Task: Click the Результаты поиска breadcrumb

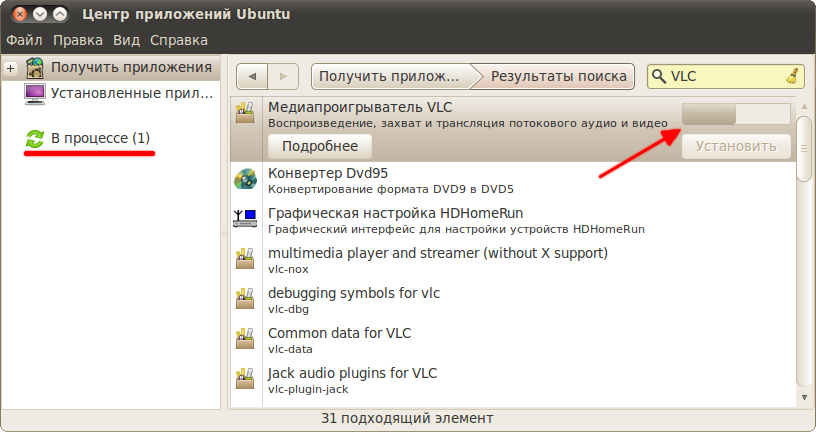Action: 558,77
